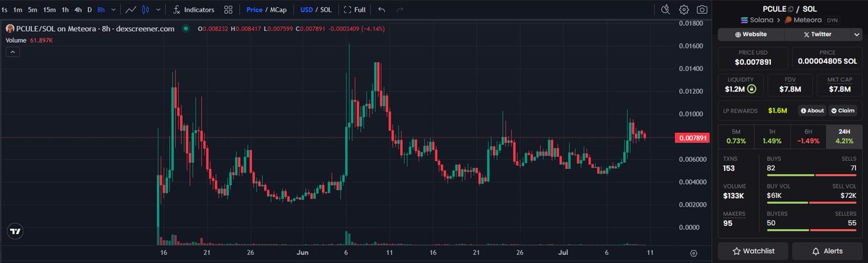The image size is (868, 263).
Task: Open the chart layout grid icon
Action: click(229, 10)
